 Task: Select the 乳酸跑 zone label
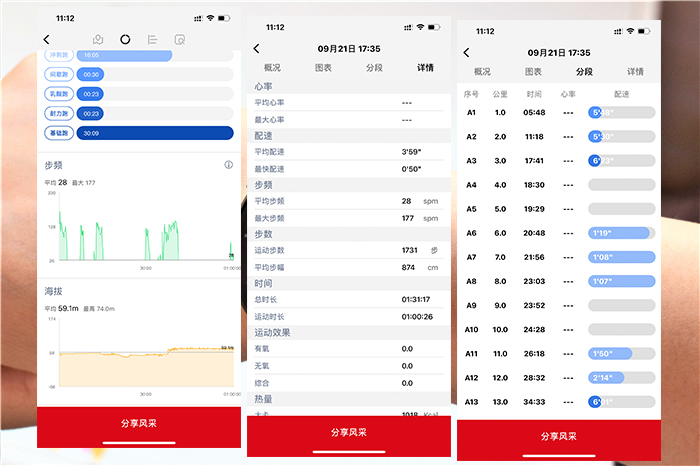click(59, 94)
